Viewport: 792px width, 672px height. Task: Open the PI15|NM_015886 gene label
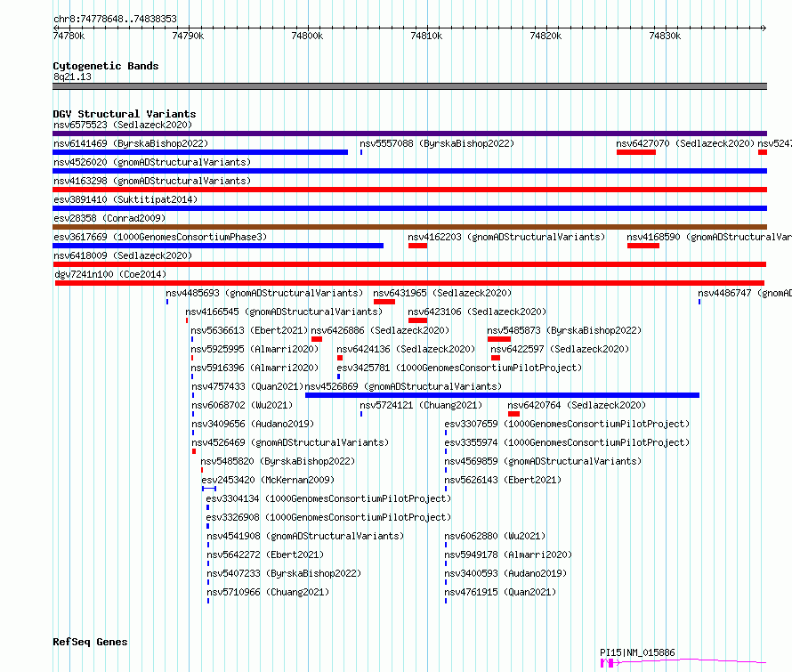637,652
